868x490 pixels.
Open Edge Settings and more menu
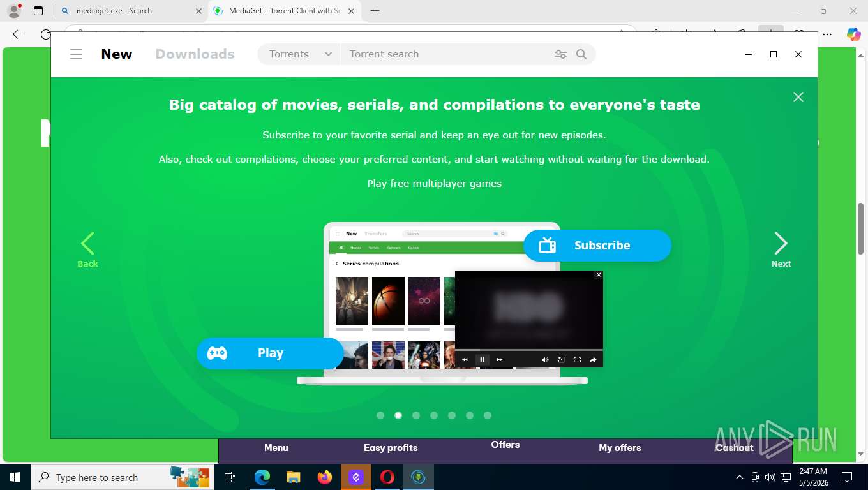827,34
